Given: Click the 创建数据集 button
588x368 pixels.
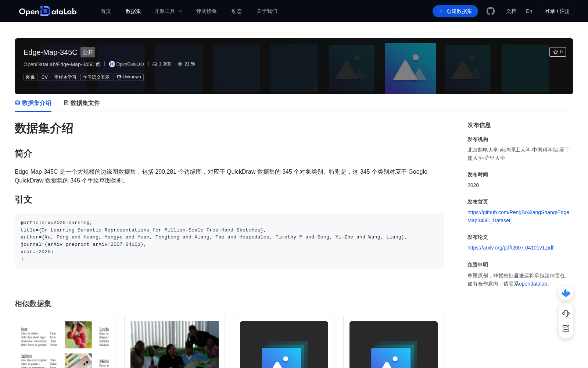Looking at the screenshot, I should coord(455,11).
